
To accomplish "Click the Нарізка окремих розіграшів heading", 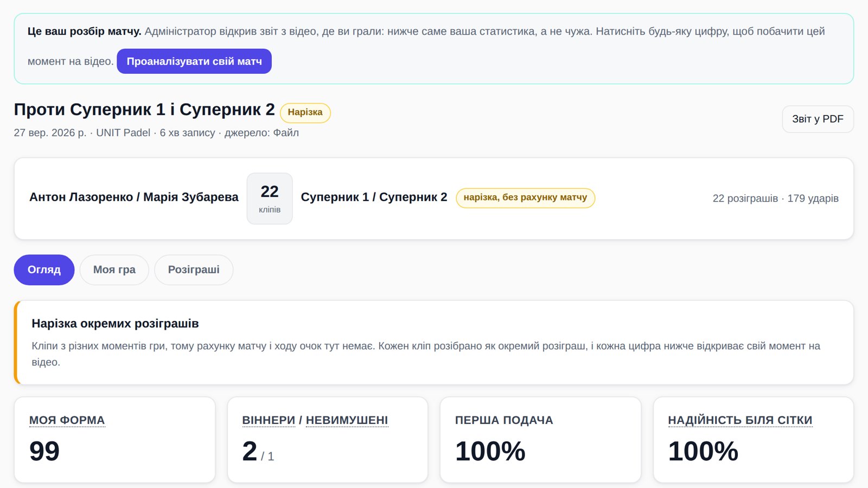I will [115, 324].
